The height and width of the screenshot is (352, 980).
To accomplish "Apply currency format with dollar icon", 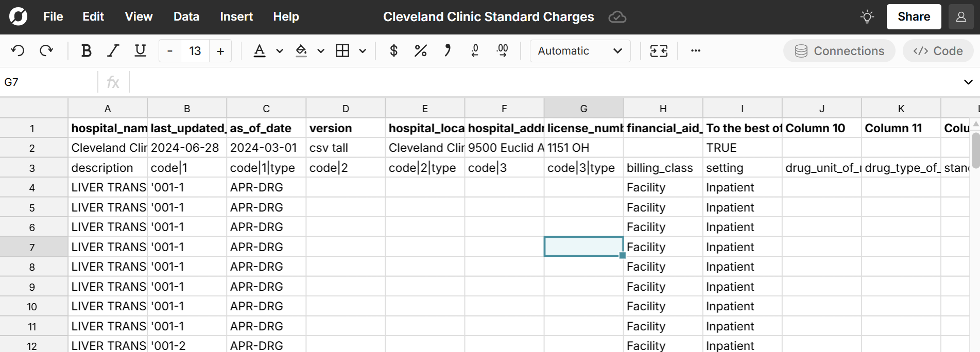I will (x=393, y=50).
